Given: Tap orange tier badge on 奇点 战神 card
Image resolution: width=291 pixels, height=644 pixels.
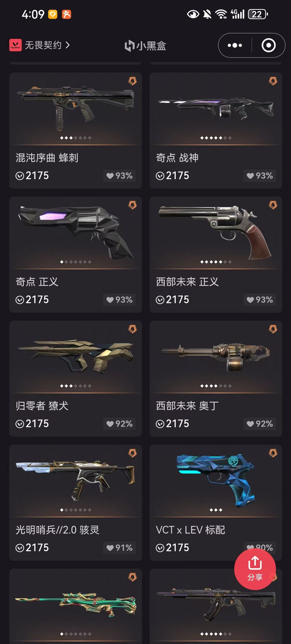Looking at the screenshot, I should [273, 81].
